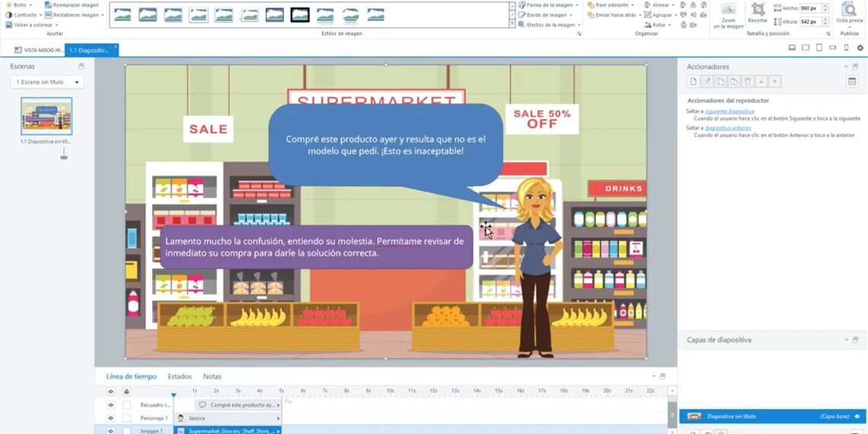The width and height of the screenshot is (868, 434).
Task: Open Estilos de imagen dialog launcher
Action: pyautogui.click(x=579, y=34)
